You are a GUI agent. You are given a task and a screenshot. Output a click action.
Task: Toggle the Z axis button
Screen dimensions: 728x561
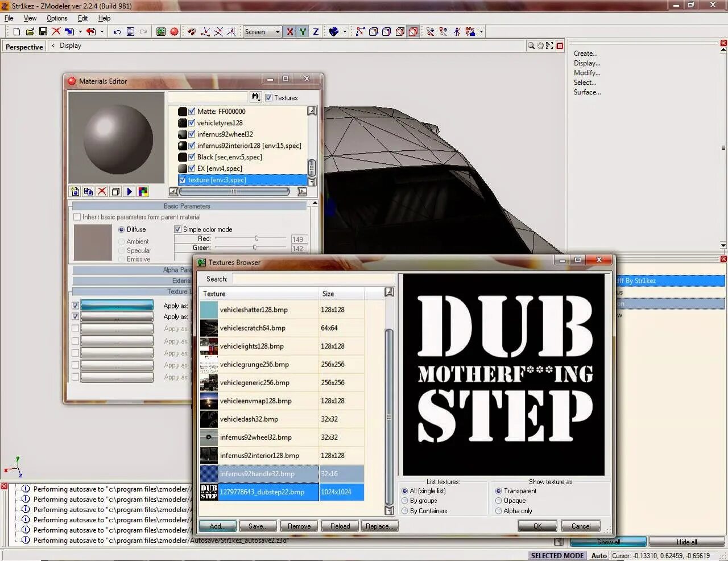(316, 32)
